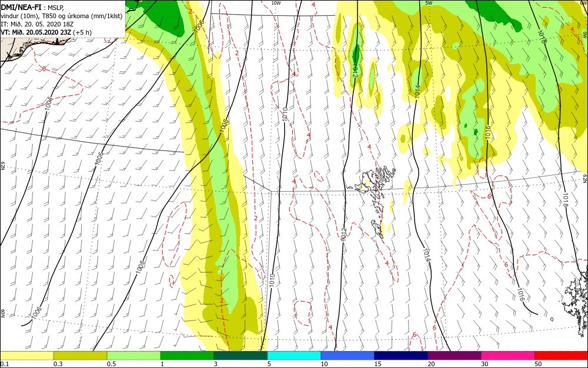Click the olive 0.3–0.5 legend swatch
The height and width of the screenshot is (368, 588).
point(80,356)
